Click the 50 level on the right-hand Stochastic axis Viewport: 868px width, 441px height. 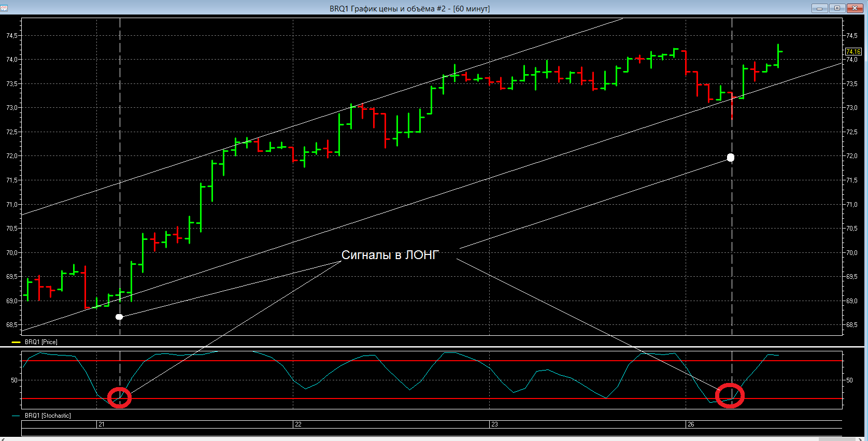[849, 380]
